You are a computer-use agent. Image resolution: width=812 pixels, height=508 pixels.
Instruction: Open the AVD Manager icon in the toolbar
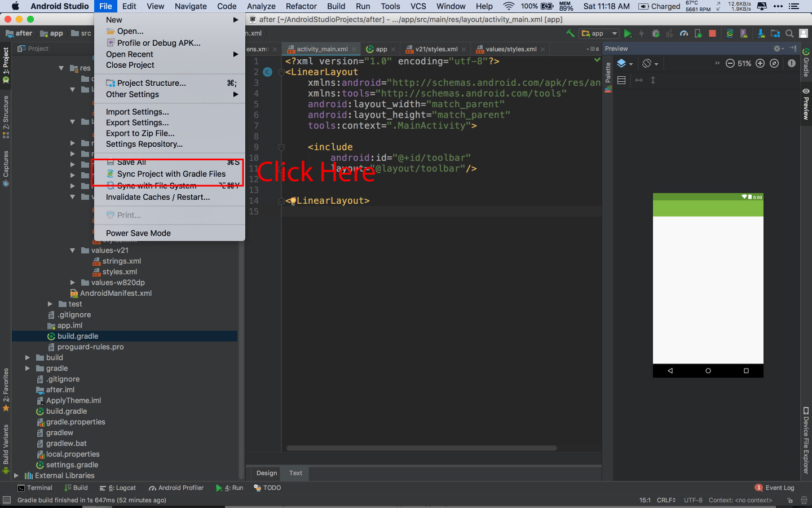tap(744, 33)
